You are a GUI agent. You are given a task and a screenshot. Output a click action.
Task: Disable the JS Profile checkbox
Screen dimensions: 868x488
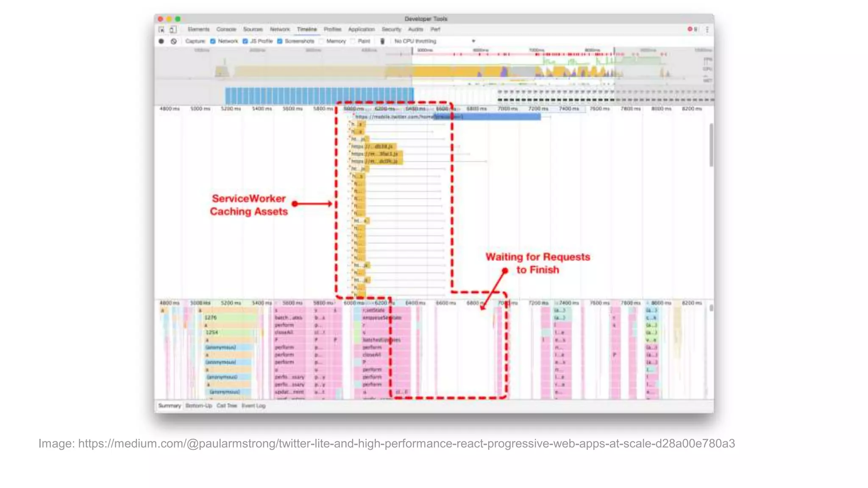245,42
